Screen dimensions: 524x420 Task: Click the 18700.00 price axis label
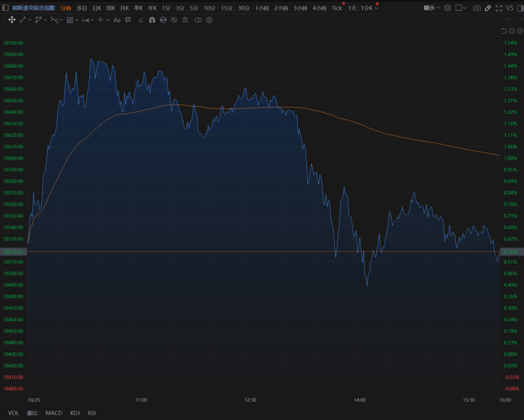point(13,43)
